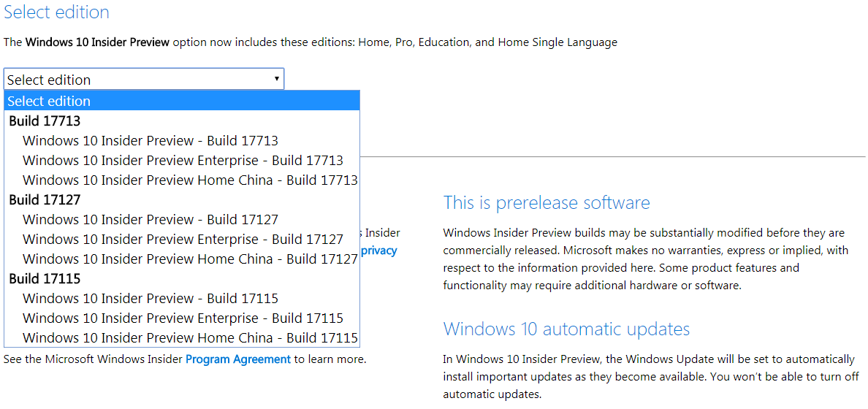Choose the highlighted Select edition placeholder option
The image size is (868, 409).
[182, 101]
